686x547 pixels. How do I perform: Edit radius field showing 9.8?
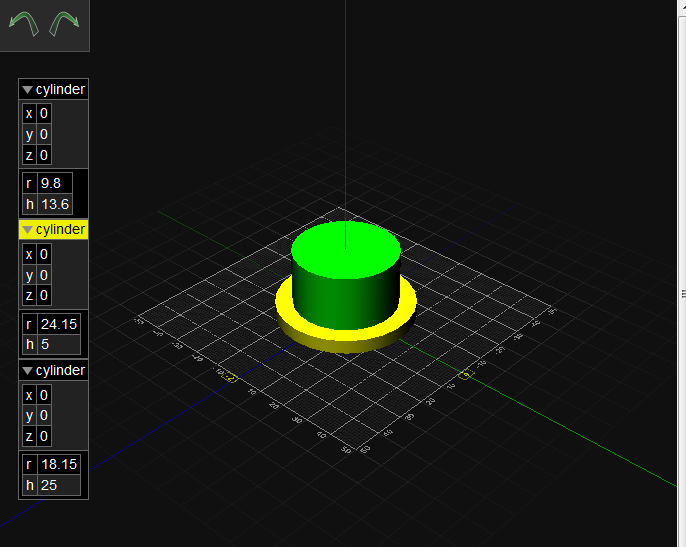click(x=55, y=183)
